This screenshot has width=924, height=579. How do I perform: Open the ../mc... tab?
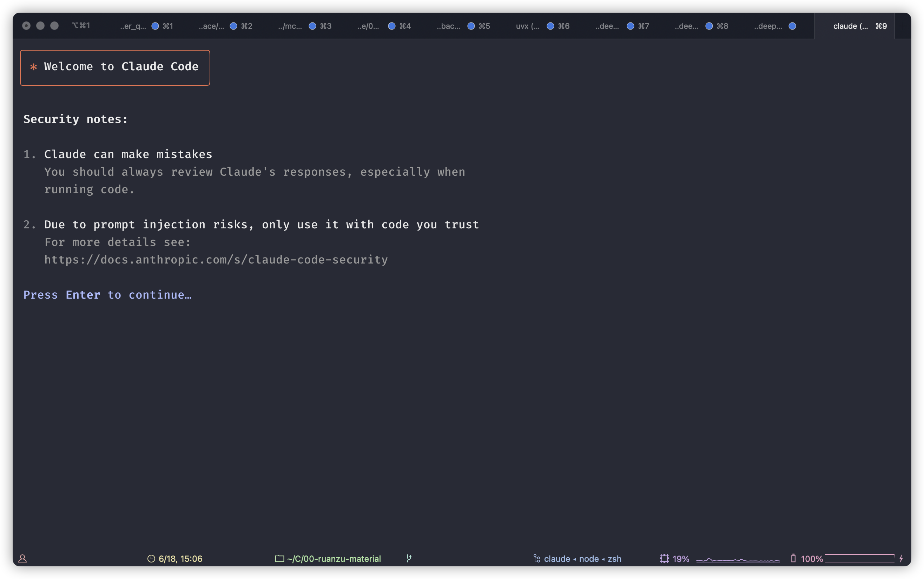pyautogui.click(x=290, y=26)
